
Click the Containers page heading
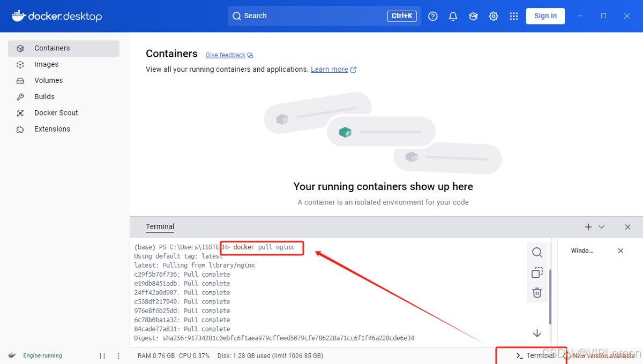pyautogui.click(x=171, y=54)
